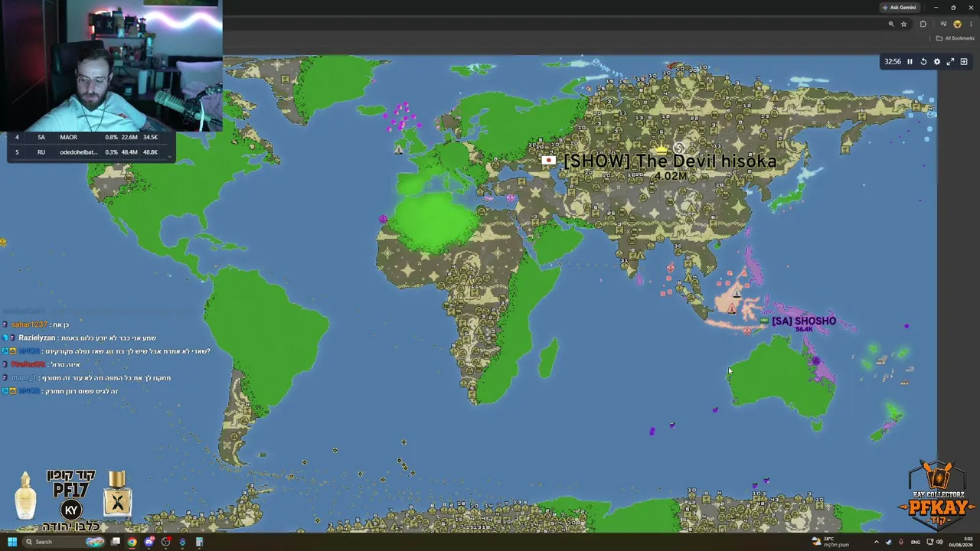The height and width of the screenshot is (551, 980).
Task: Open OBS Studio from the taskbar
Action: click(x=166, y=542)
